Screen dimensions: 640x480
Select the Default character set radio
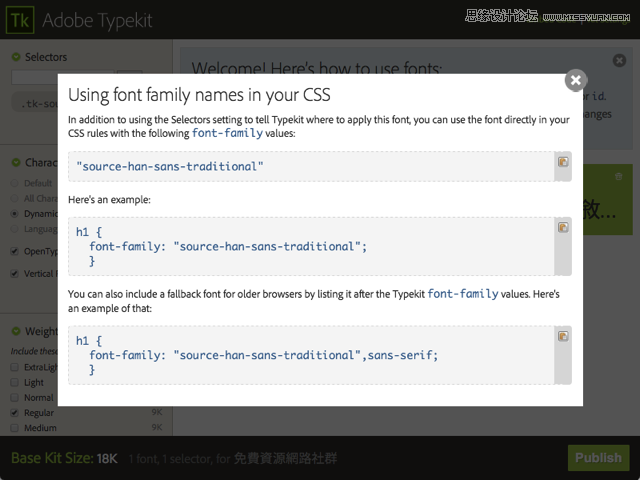pyautogui.click(x=15, y=183)
